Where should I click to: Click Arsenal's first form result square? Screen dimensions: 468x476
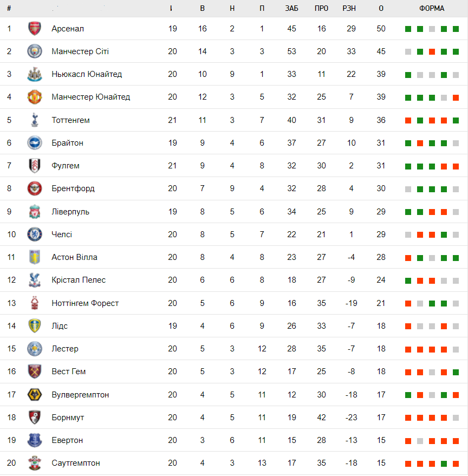408,29
